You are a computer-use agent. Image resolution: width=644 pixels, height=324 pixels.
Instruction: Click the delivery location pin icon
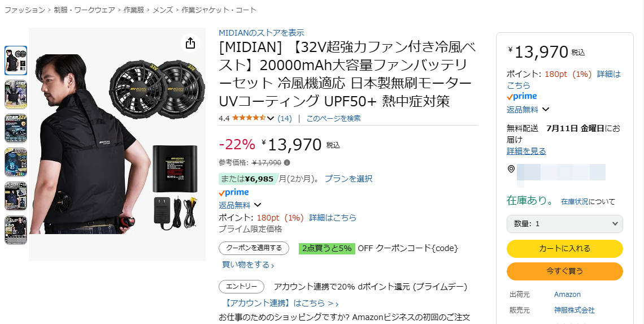[511, 169]
